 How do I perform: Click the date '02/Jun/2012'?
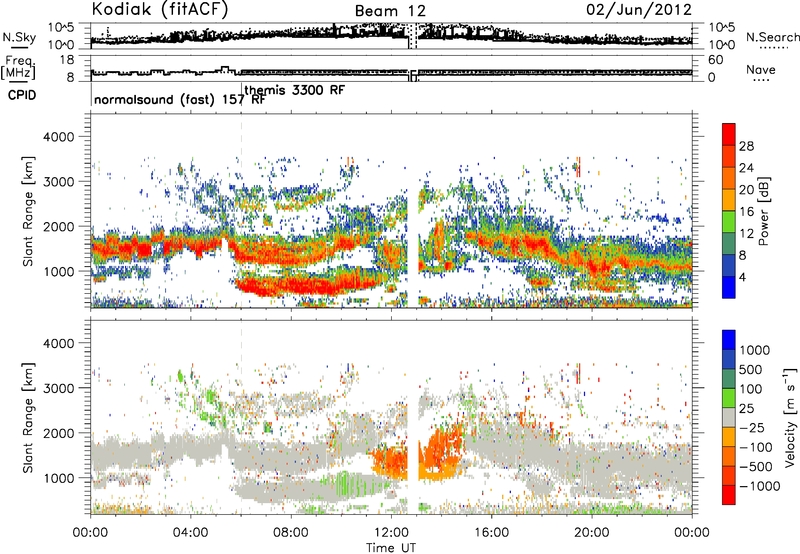click(x=639, y=10)
